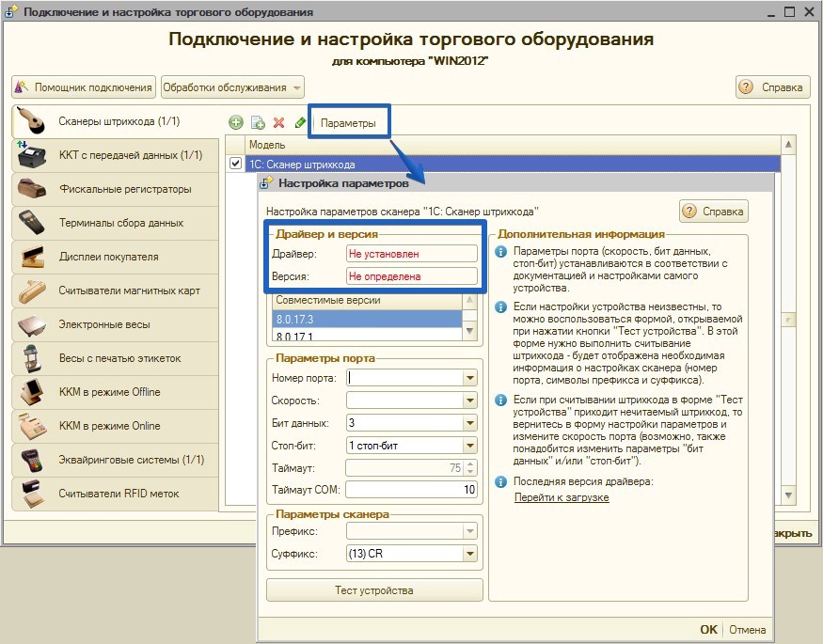823x644 pixels.
Task: Toggle checkbox for 1С: Сканер штрихкода
Action: tap(236, 164)
